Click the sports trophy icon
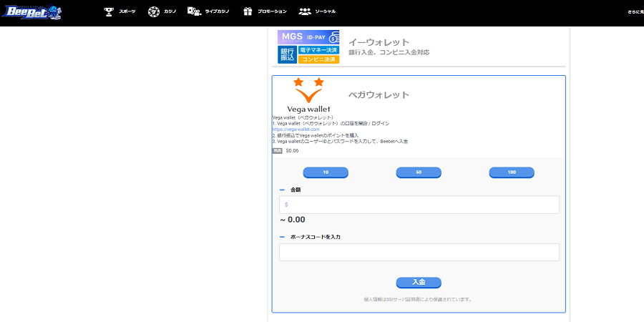Screen dimensions: 644x322 pyautogui.click(x=109, y=12)
